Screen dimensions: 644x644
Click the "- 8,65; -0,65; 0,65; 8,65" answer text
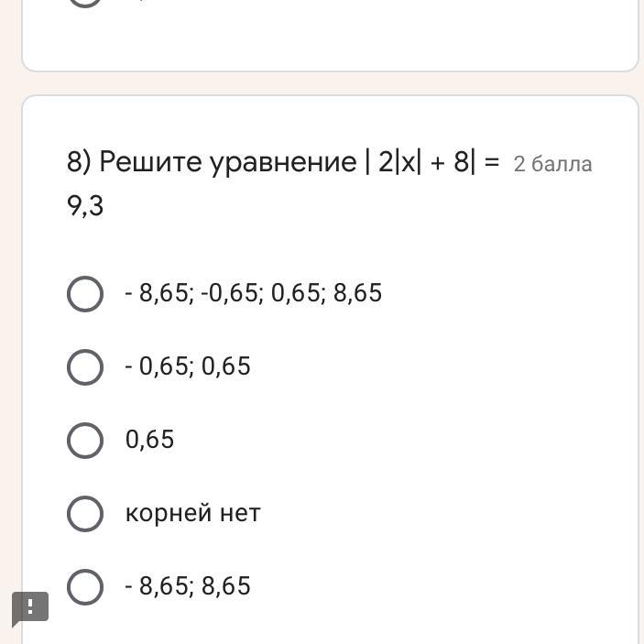[x=254, y=293]
